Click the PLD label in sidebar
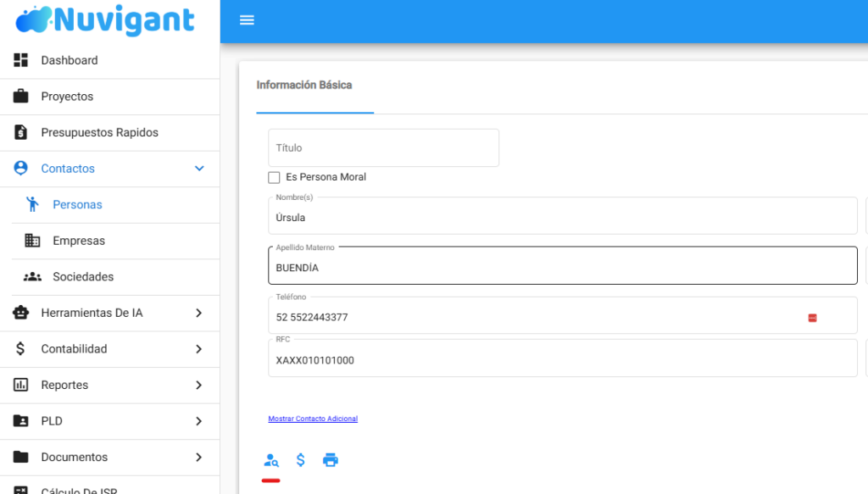 [52, 421]
